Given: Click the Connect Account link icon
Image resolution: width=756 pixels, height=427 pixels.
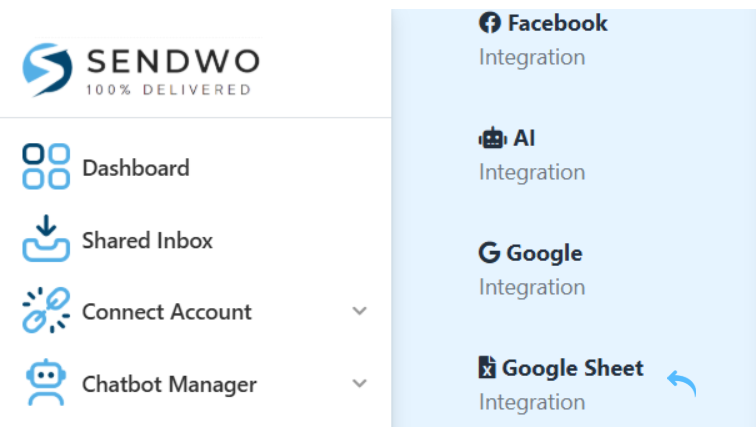Looking at the screenshot, I should pyautogui.click(x=46, y=311).
